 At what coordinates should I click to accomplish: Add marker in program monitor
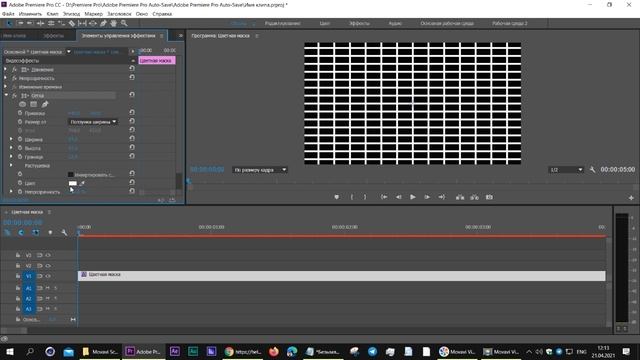[336, 197]
